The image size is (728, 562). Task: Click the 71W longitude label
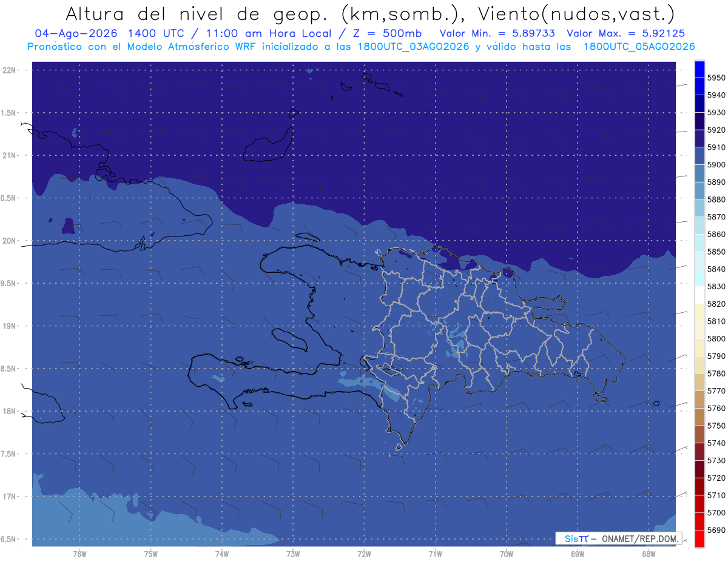pos(435,554)
